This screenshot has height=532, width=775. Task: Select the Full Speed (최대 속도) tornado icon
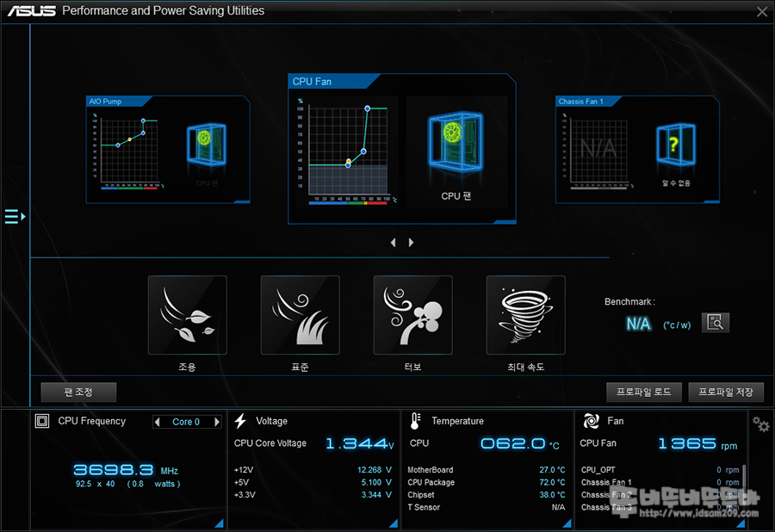click(525, 315)
